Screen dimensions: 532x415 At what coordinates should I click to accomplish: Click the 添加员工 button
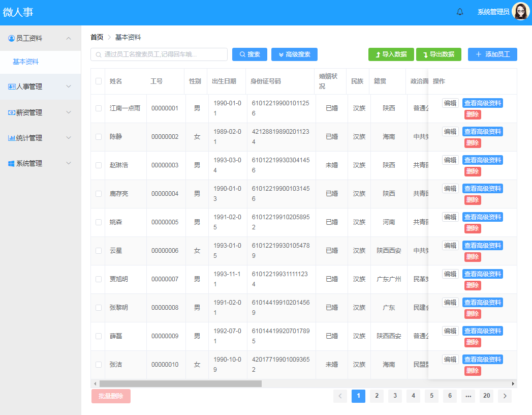click(x=492, y=54)
